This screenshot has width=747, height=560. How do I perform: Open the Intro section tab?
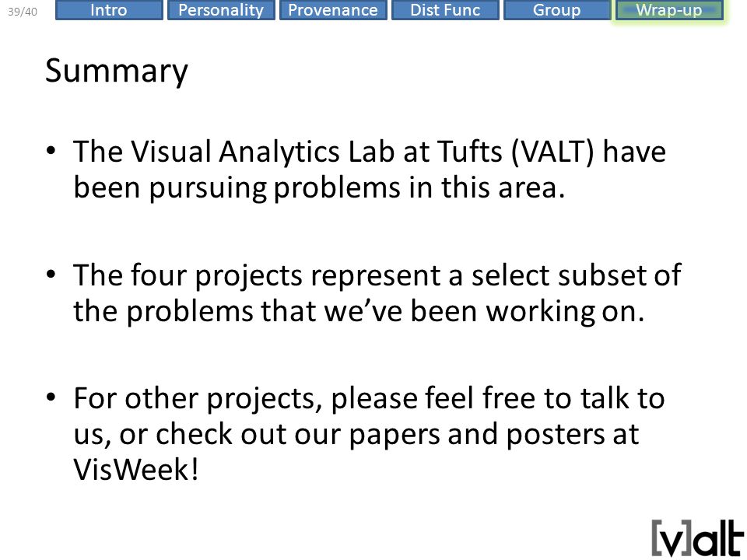pos(109,10)
